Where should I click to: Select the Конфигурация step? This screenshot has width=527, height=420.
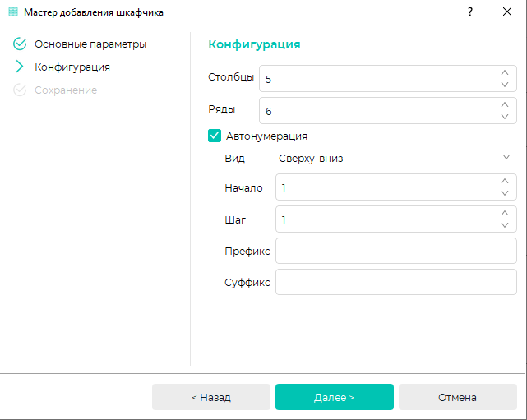[x=72, y=67]
